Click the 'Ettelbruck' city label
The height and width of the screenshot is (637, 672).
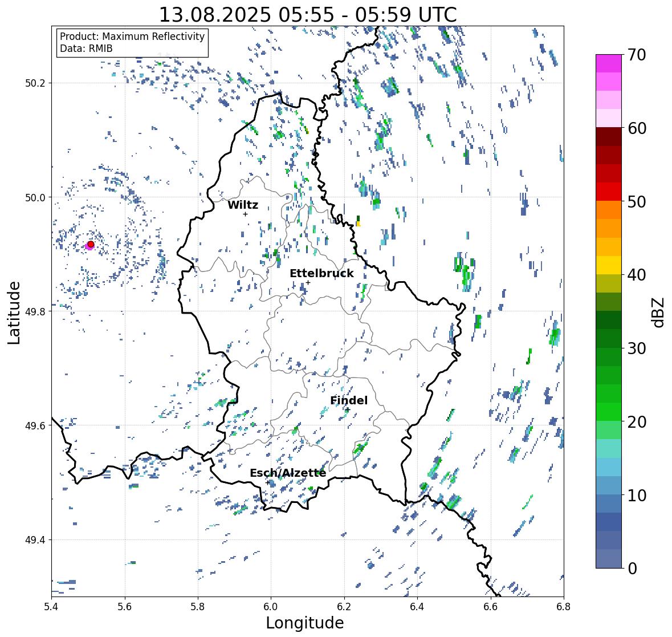[321, 274]
